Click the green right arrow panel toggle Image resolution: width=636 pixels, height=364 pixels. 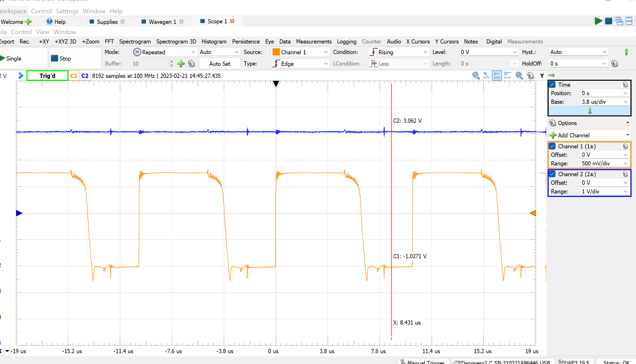click(552, 75)
